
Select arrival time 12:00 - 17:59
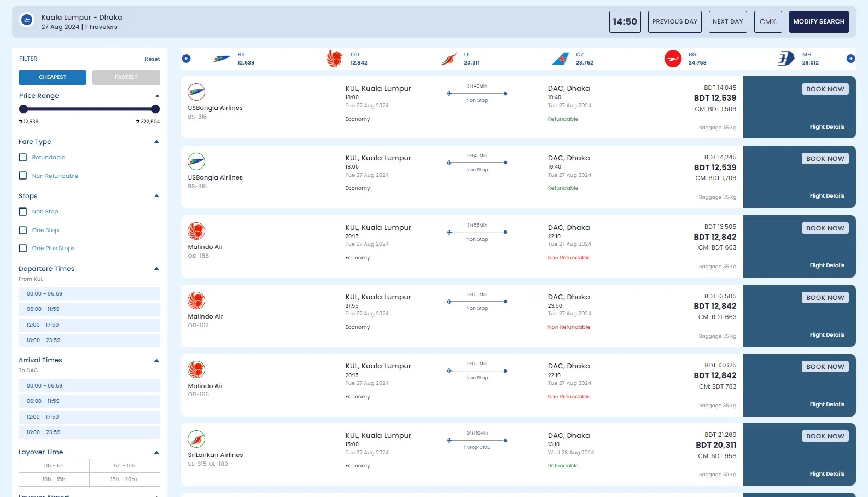pyautogui.click(x=89, y=417)
